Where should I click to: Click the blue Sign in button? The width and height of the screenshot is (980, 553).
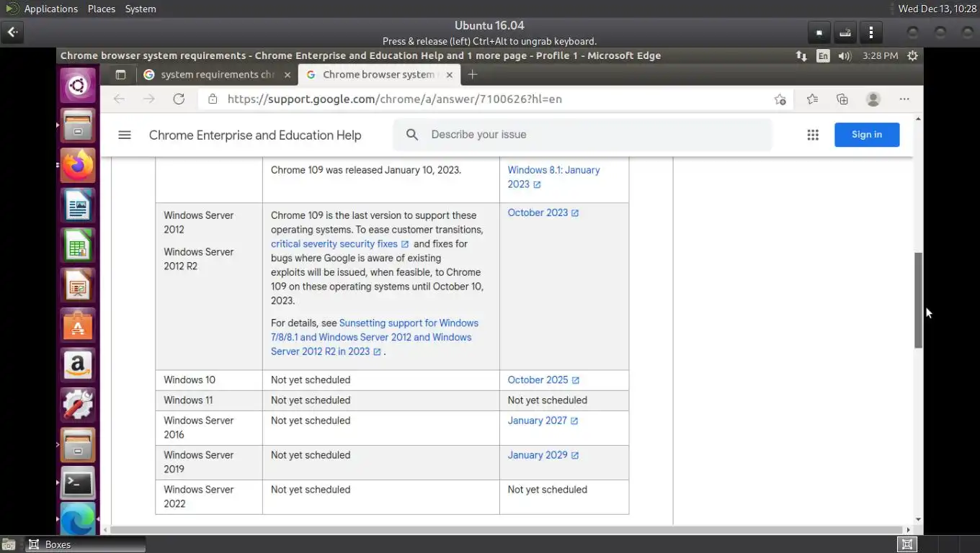[866, 135]
